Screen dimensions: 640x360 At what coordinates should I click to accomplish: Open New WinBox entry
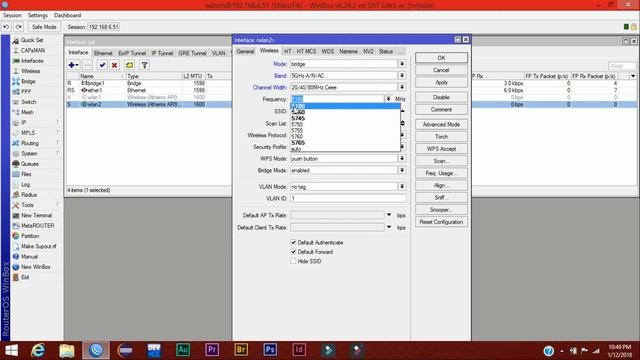[x=36, y=267]
